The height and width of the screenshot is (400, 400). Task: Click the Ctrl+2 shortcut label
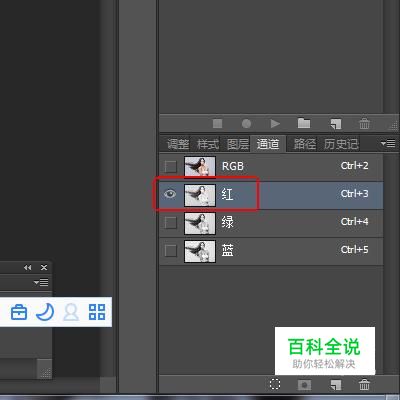point(354,166)
